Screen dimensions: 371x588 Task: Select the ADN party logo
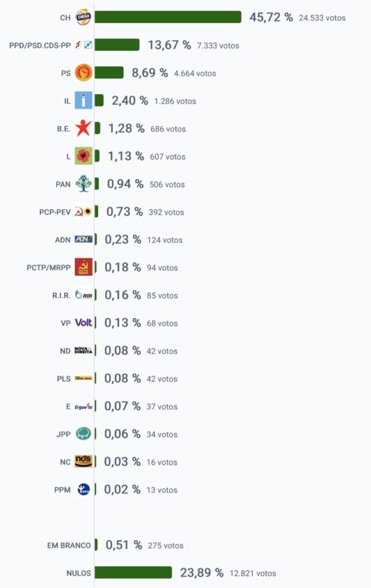(x=83, y=239)
